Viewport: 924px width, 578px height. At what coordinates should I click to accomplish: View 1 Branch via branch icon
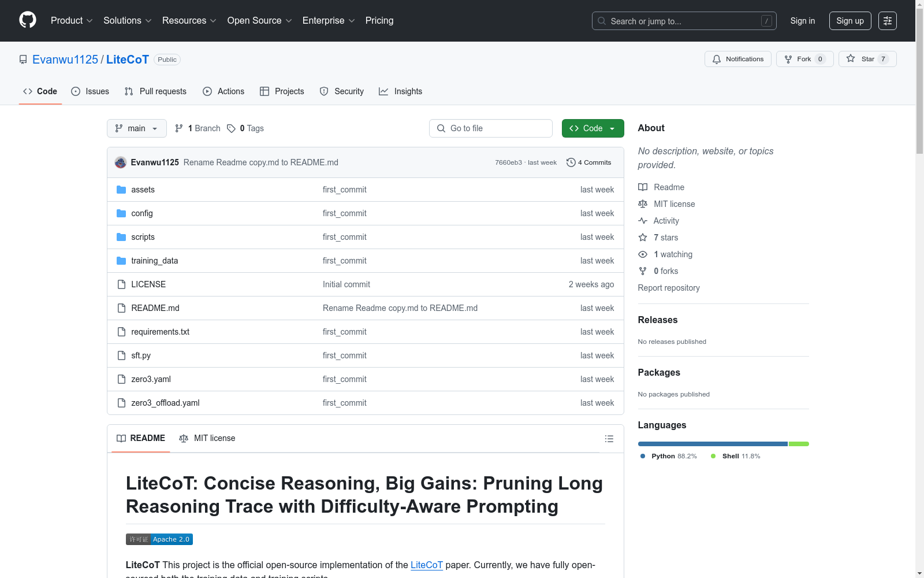[x=179, y=128]
